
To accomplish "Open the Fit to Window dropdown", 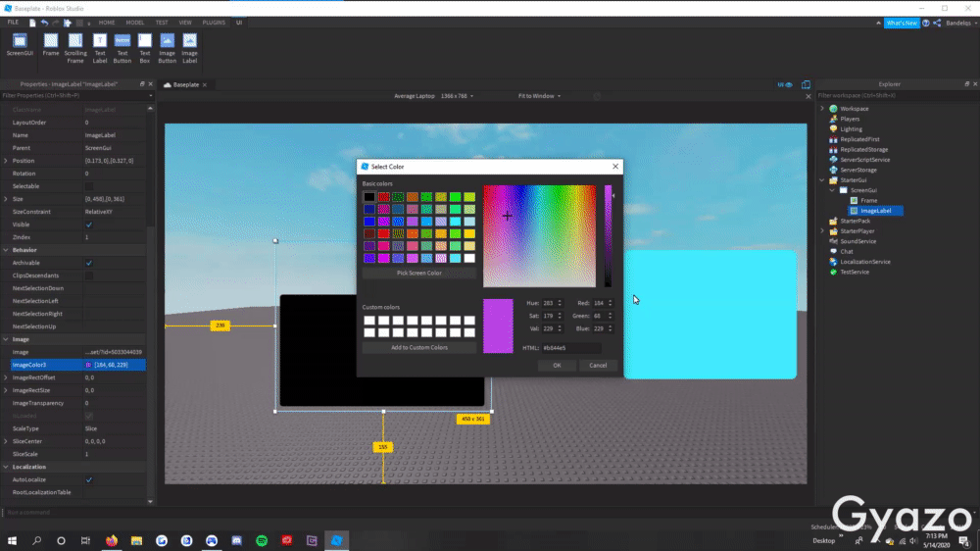I will (x=539, y=96).
